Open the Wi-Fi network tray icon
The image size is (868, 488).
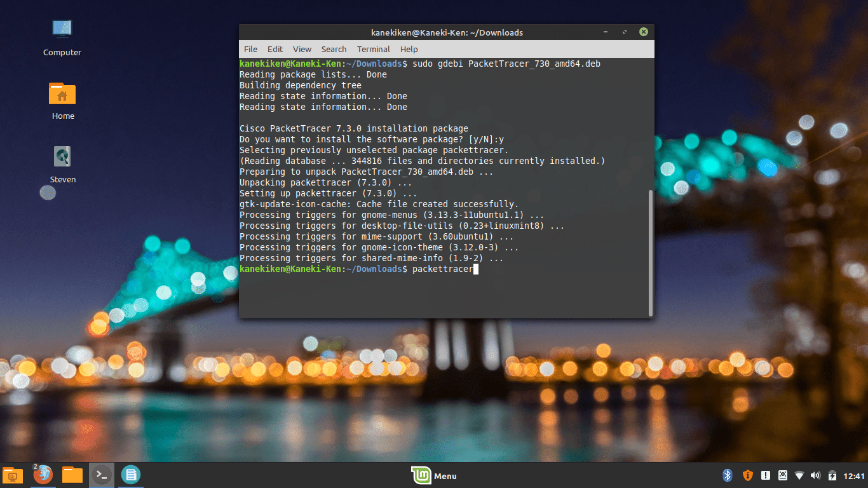click(x=799, y=475)
